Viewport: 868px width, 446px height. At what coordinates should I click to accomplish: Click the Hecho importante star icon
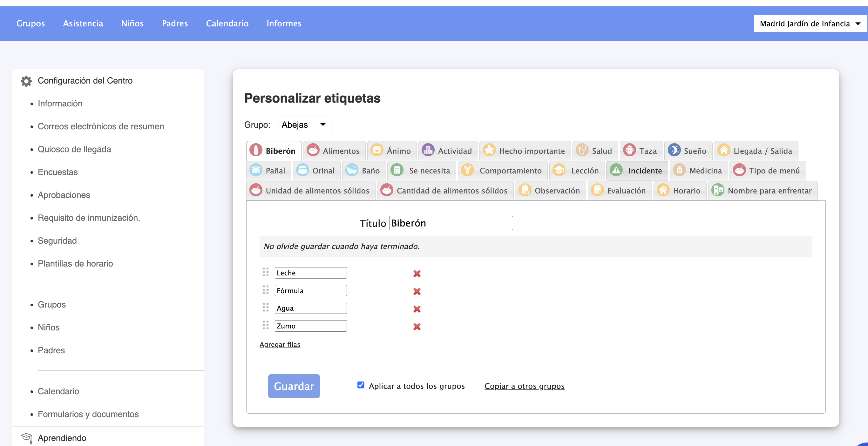[489, 150]
